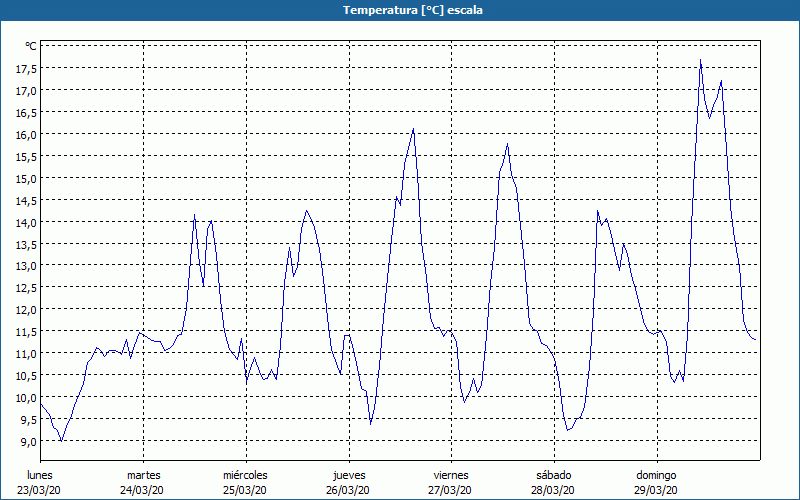The image size is (800, 500).
Task: Click the 27/03/20 date label
Action: (x=450, y=490)
